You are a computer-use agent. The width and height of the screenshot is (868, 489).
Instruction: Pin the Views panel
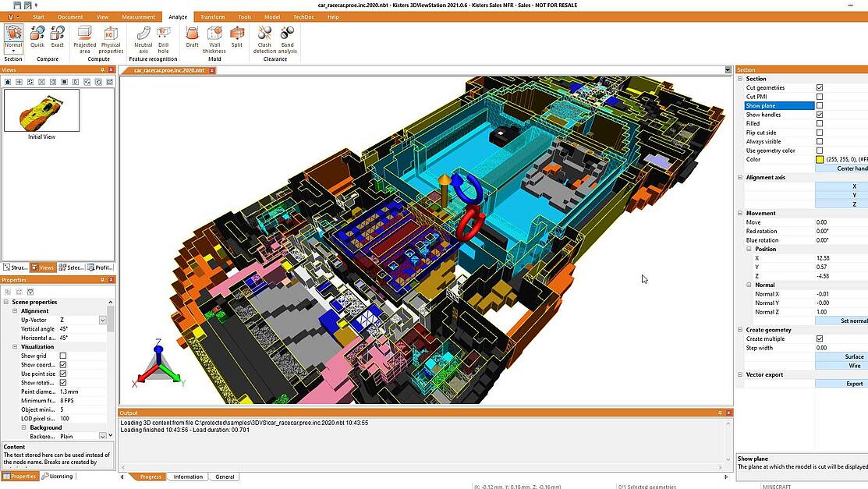(x=102, y=69)
